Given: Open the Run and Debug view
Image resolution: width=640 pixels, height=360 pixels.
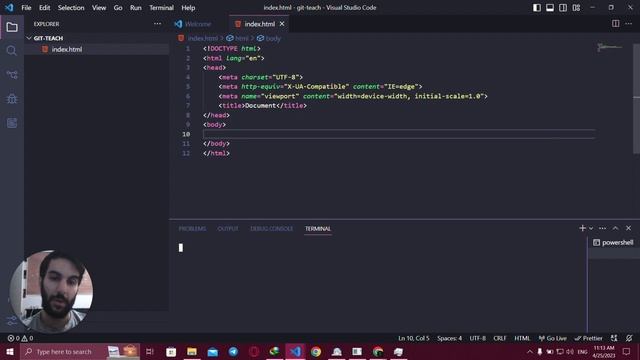Looking at the screenshot, I should tap(12, 99).
